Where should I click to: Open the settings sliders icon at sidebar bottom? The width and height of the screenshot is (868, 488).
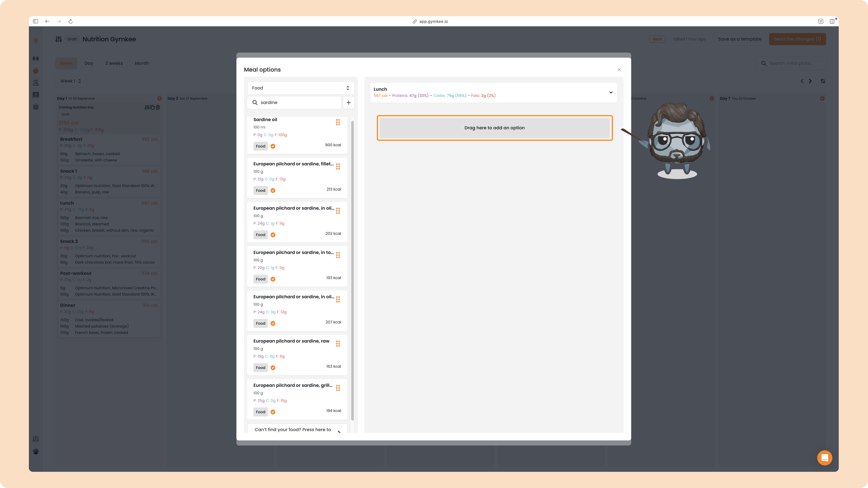(x=36, y=439)
